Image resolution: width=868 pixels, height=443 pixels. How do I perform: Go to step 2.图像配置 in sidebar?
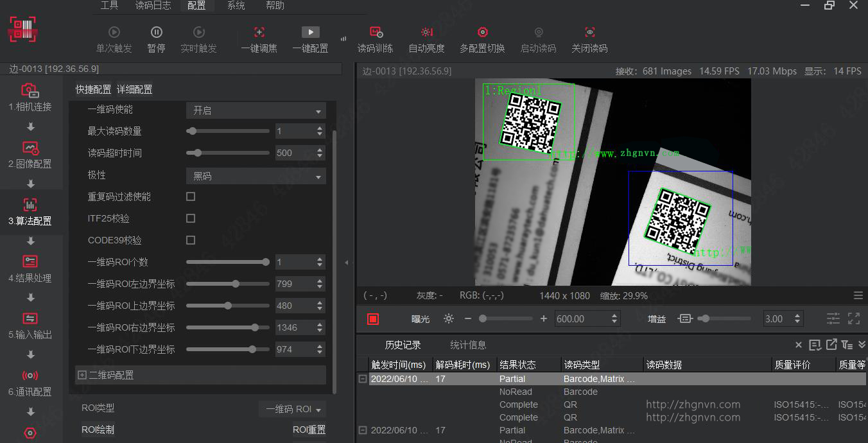pos(30,155)
